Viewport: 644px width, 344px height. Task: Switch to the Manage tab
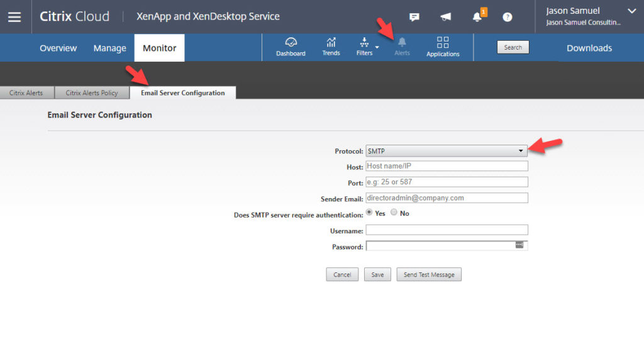[x=109, y=48]
